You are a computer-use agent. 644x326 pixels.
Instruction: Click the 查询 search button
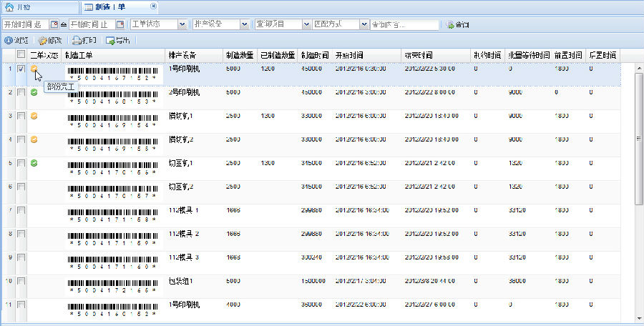tap(457, 24)
